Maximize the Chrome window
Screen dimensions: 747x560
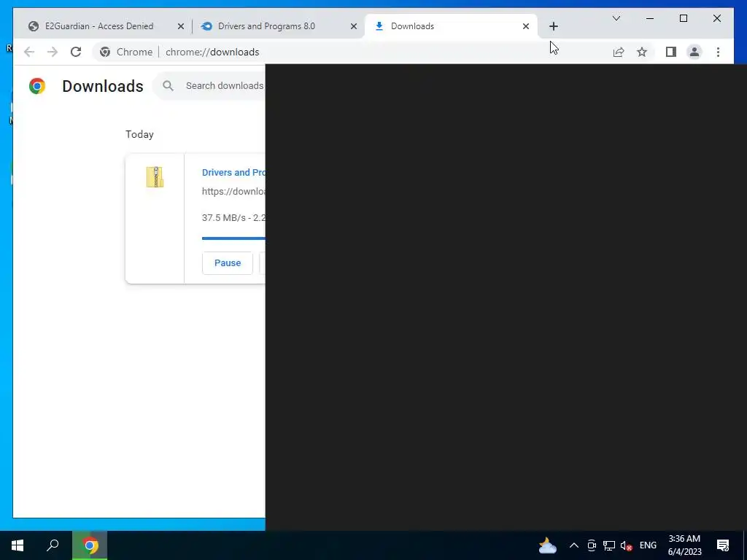coord(683,18)
